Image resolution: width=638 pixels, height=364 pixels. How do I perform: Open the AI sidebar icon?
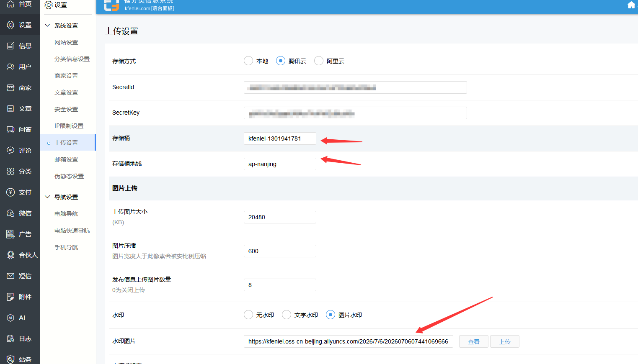coord(10,318)
